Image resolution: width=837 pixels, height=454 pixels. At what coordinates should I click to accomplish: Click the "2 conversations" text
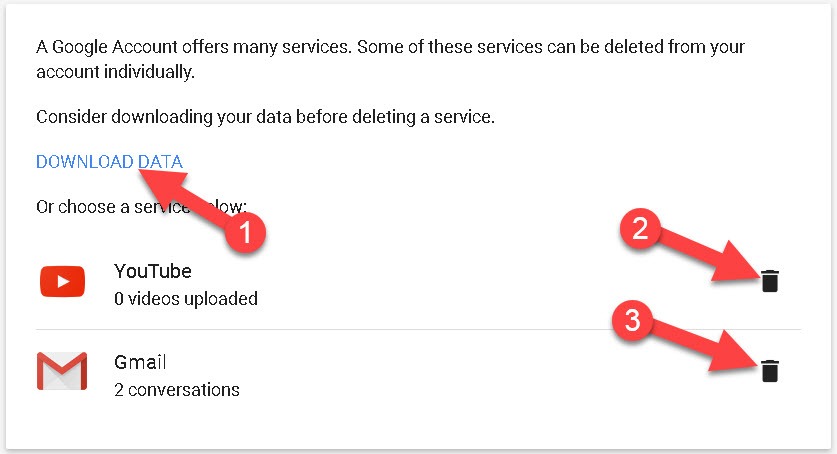coord(177,389)
